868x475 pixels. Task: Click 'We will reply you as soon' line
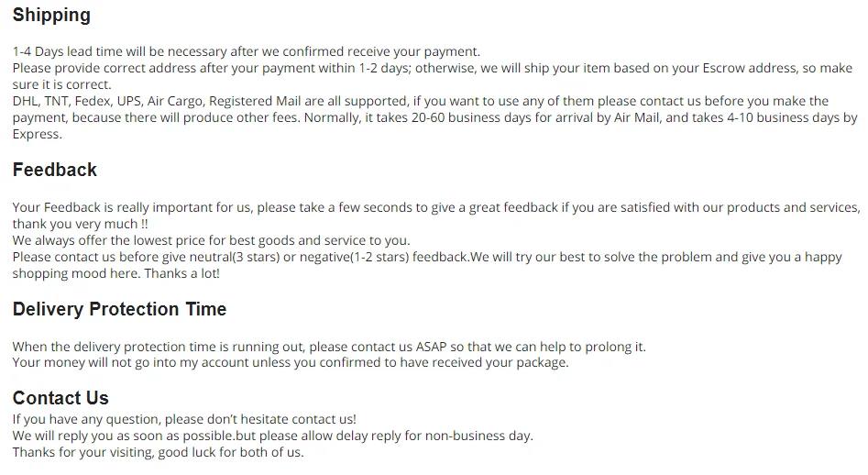point(273,436)
